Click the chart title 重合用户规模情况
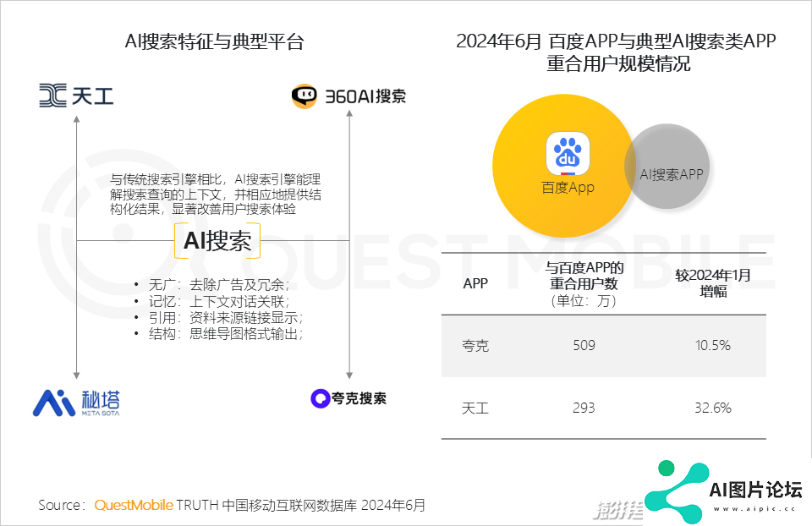This screenshot has height=526, width=812. [618, 63]
